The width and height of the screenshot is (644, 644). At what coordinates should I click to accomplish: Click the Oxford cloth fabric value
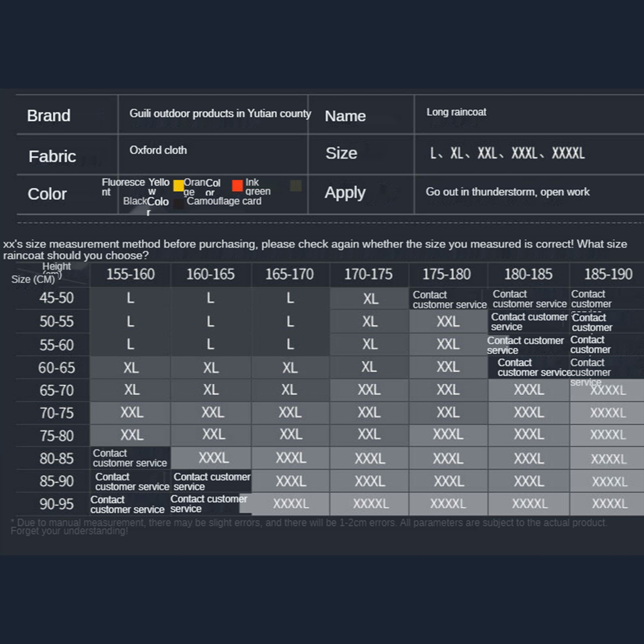pyautogui.click(x=158, y=150)
